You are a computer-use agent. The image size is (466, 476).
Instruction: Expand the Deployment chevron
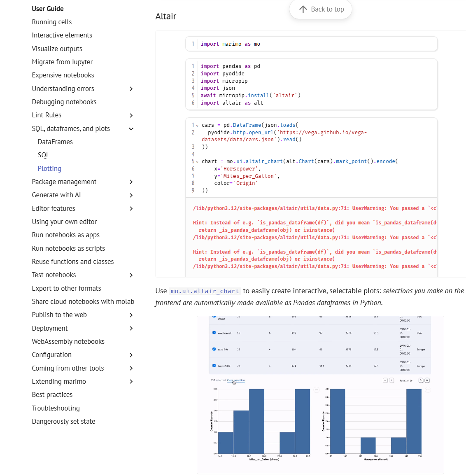pos(131,329)
